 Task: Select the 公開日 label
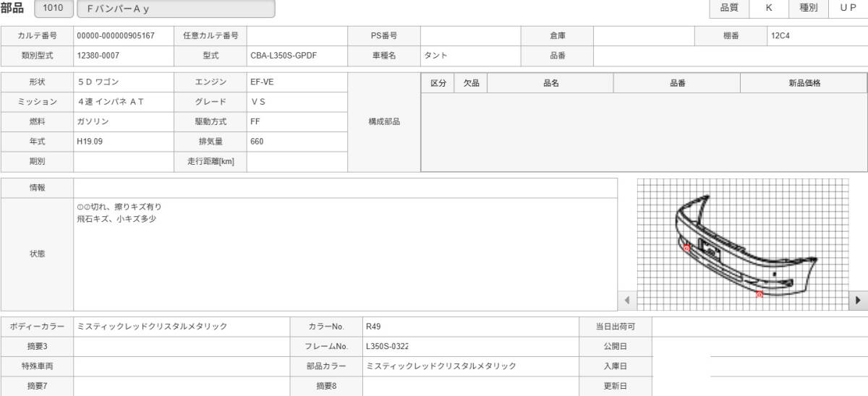616,346
